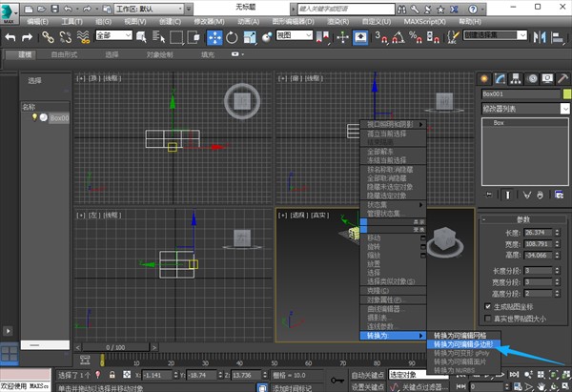This screenshot has width=572, height=392.
Task: Click 对象属性(P)... in context menu
Action: point(386,299)
